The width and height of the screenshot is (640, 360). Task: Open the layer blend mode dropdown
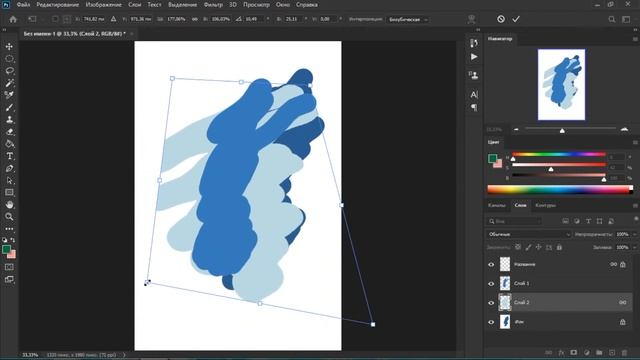[529, 234]
